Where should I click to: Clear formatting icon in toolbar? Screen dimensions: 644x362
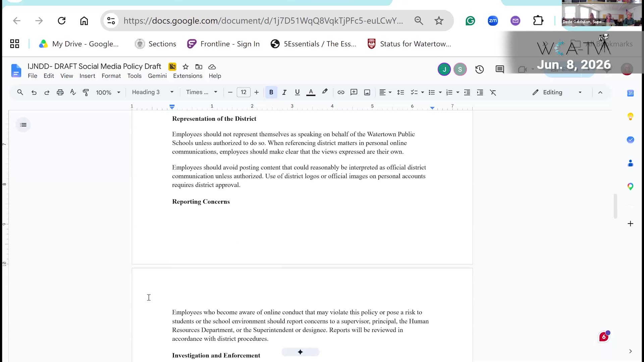point(493,92)
